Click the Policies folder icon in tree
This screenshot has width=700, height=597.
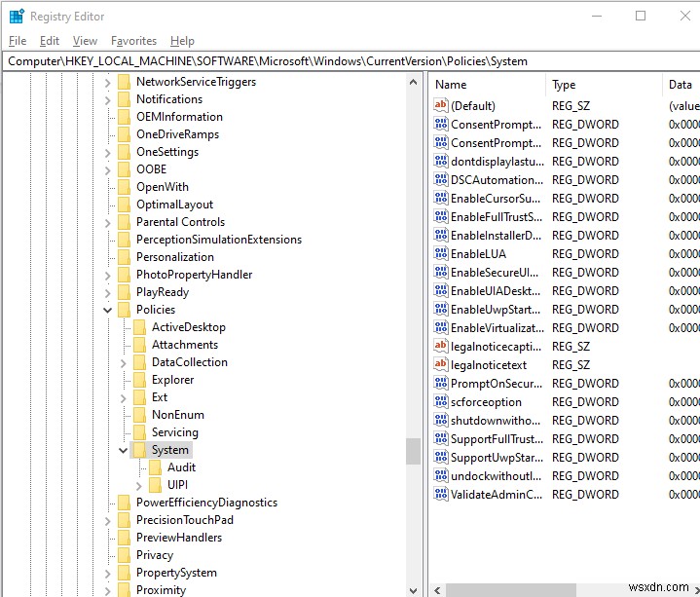coord(124,310)
